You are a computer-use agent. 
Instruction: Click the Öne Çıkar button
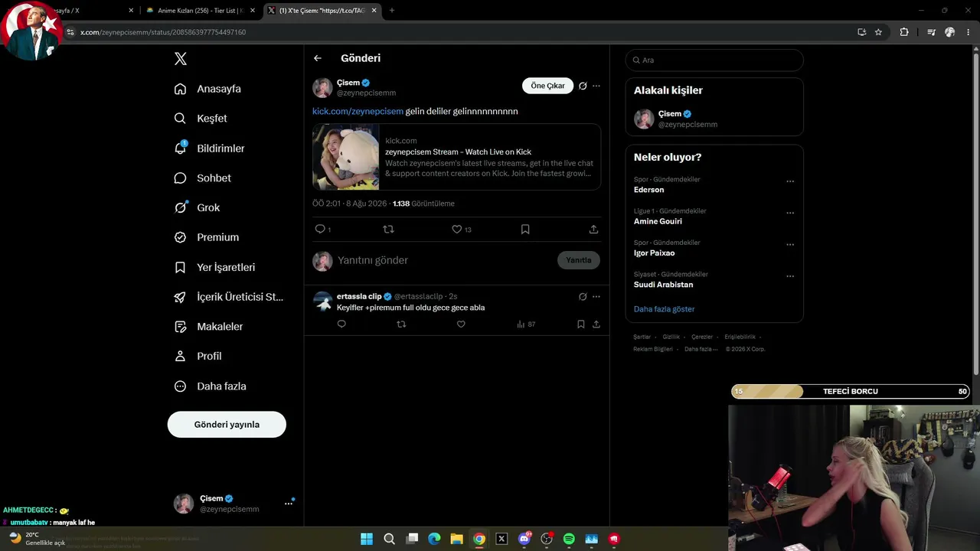point(547,86)
